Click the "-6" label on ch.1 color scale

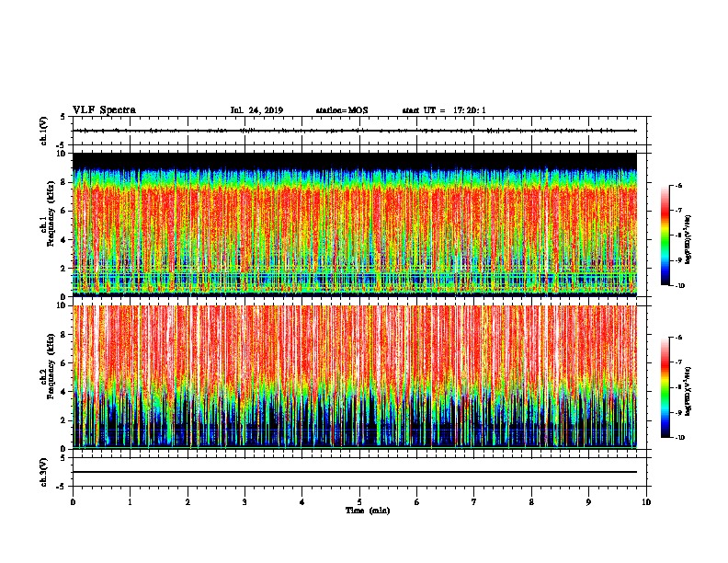[x=678, y=186]
